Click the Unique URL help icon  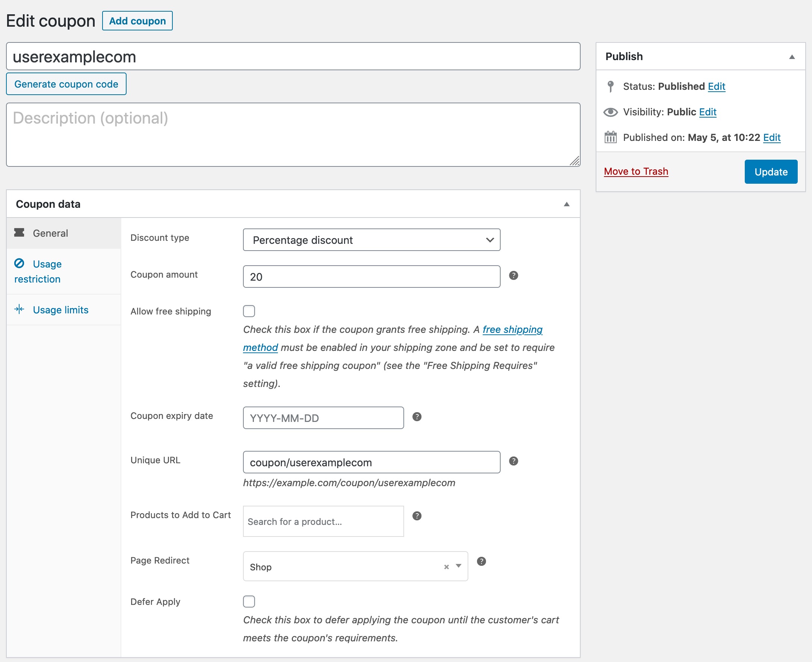tap(513, 461)
